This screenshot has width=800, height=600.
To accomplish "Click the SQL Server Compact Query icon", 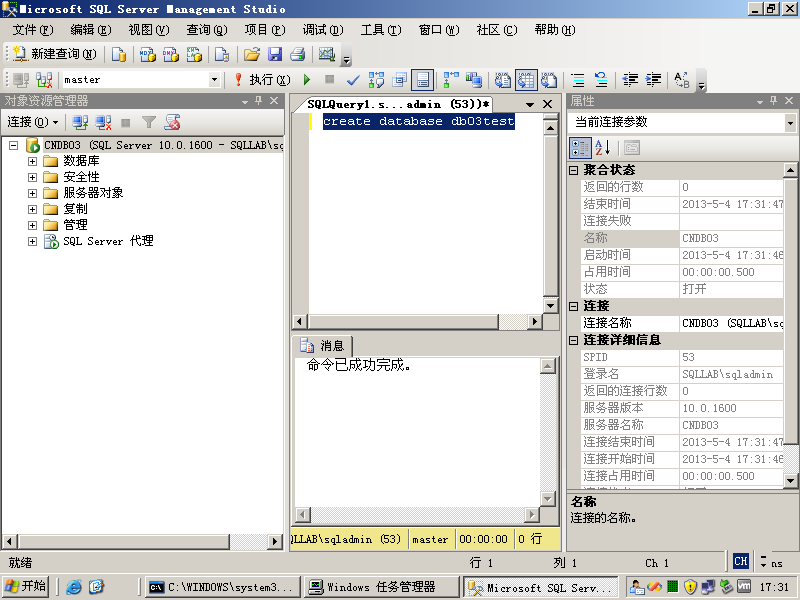I will [x=222, y=54].
